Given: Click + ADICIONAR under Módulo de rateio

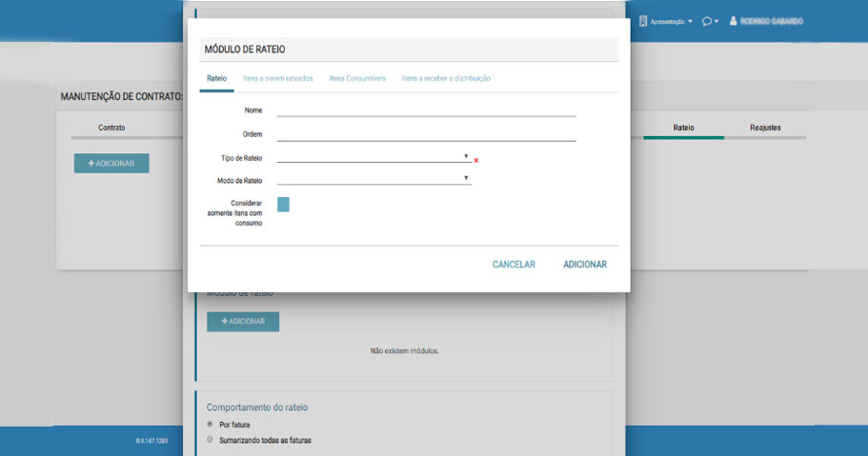Looking at the screenshot, I should (243, 322).
